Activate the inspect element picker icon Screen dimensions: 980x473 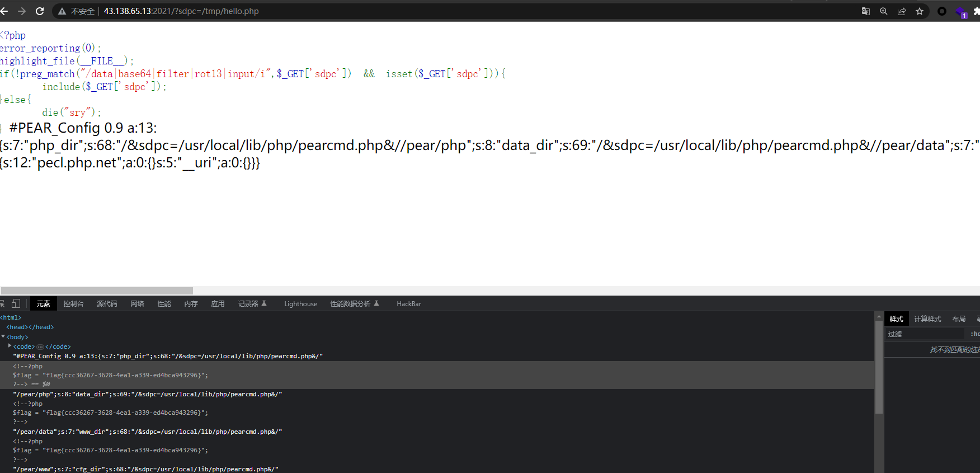click(2, 303)
